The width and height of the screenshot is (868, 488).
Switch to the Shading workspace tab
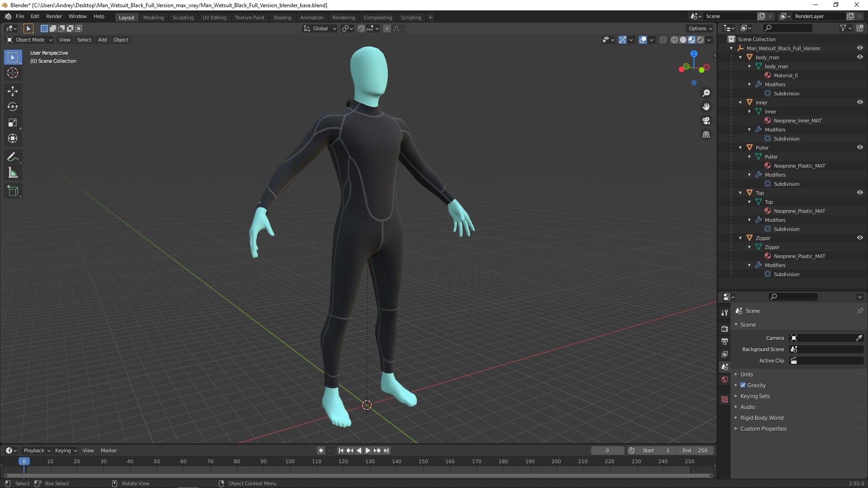(282, 18)
